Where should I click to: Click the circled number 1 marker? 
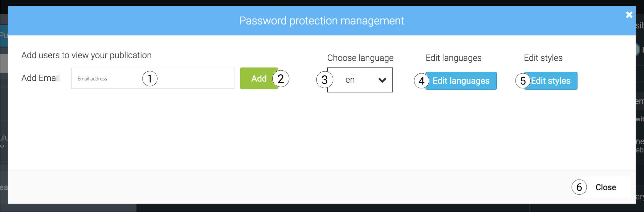pos(150,79)
